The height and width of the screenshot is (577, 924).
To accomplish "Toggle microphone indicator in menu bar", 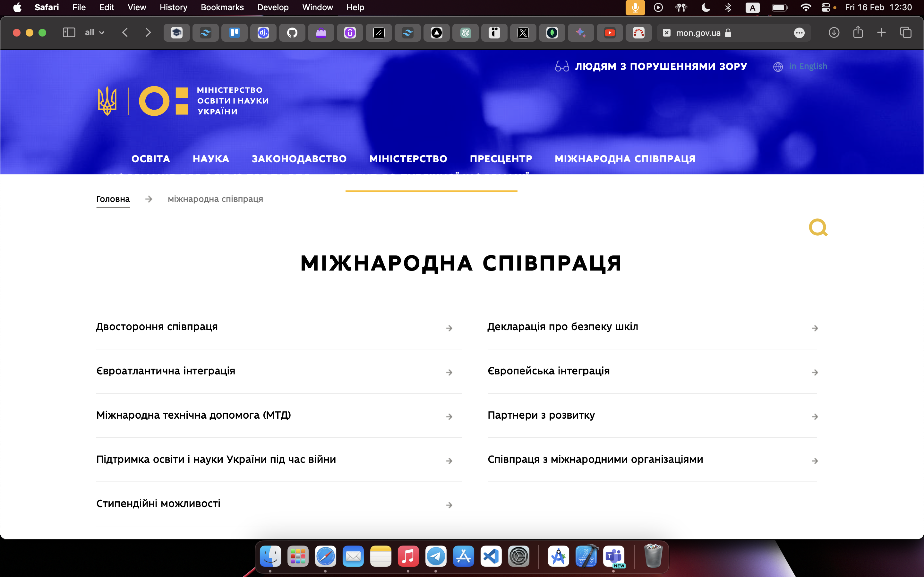I will (635, 8).
